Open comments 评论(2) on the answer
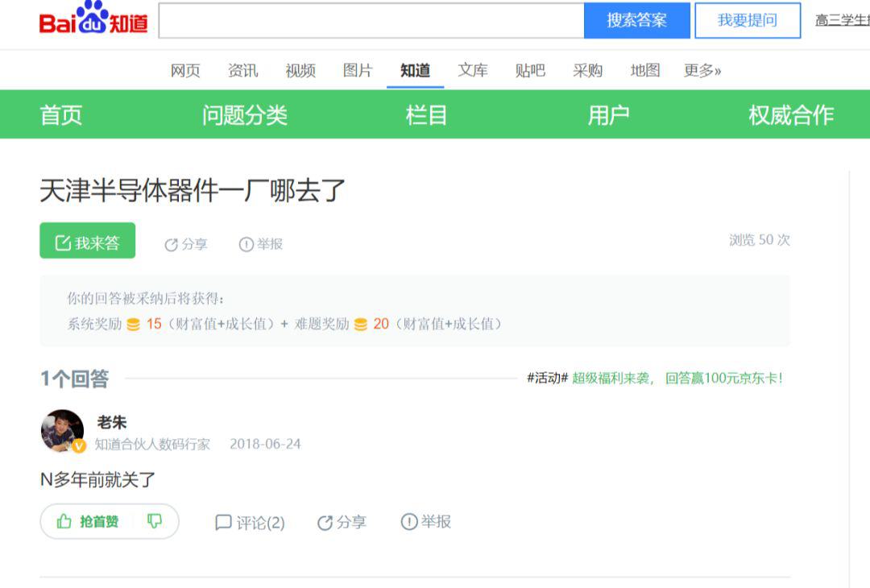 251,523
